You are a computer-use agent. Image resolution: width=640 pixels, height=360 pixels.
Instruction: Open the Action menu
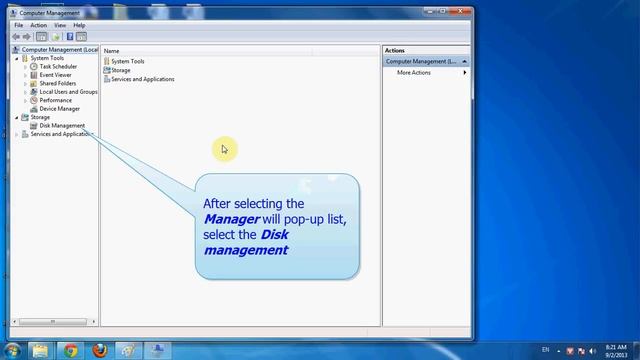(38, 25)
